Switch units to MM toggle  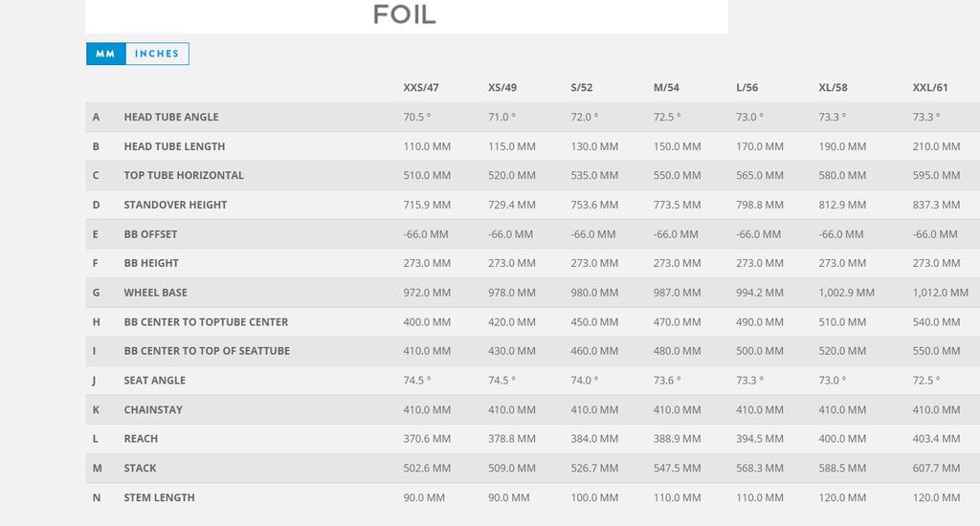tap(105, 54)
